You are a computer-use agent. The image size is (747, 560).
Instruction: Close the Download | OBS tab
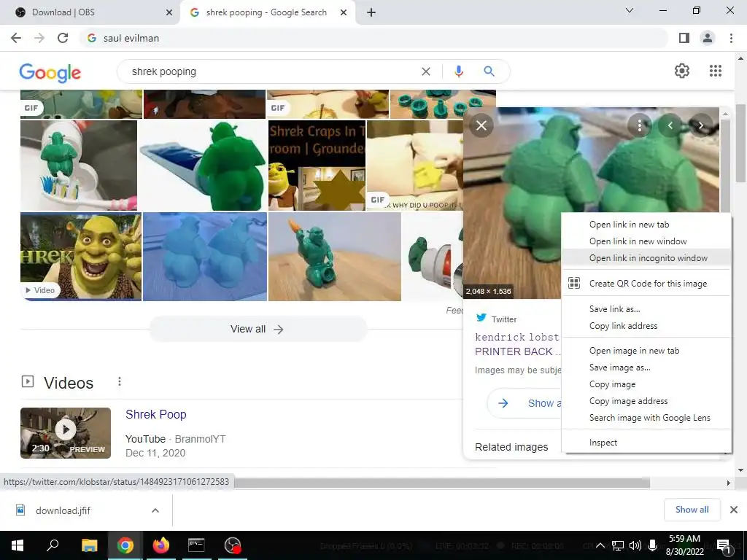(169, 12)
